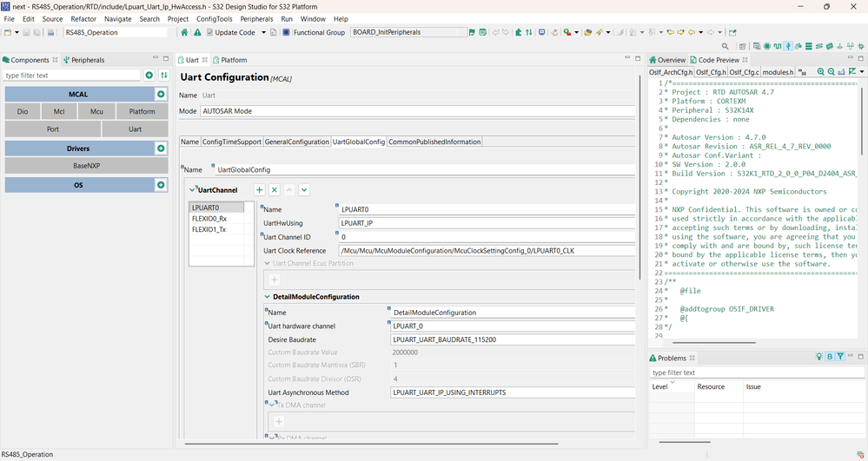Select the Dio component button
This screenshot has height=461, width=868.
(23, 111)
